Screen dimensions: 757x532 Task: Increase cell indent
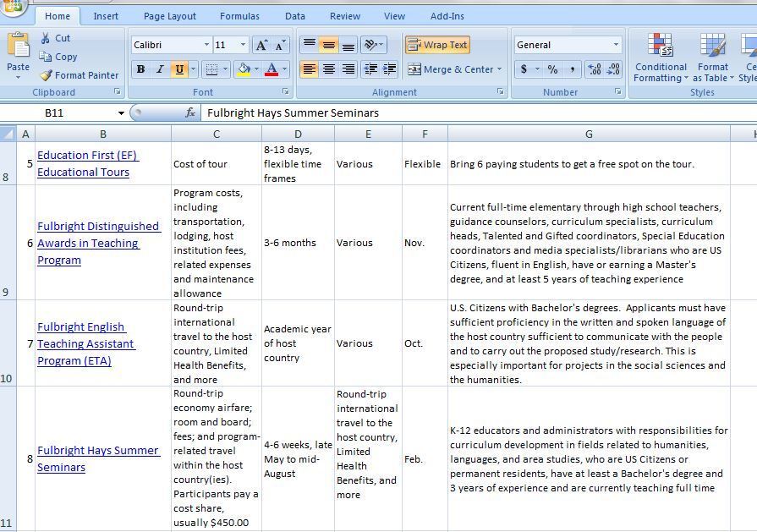click(390, 69)
